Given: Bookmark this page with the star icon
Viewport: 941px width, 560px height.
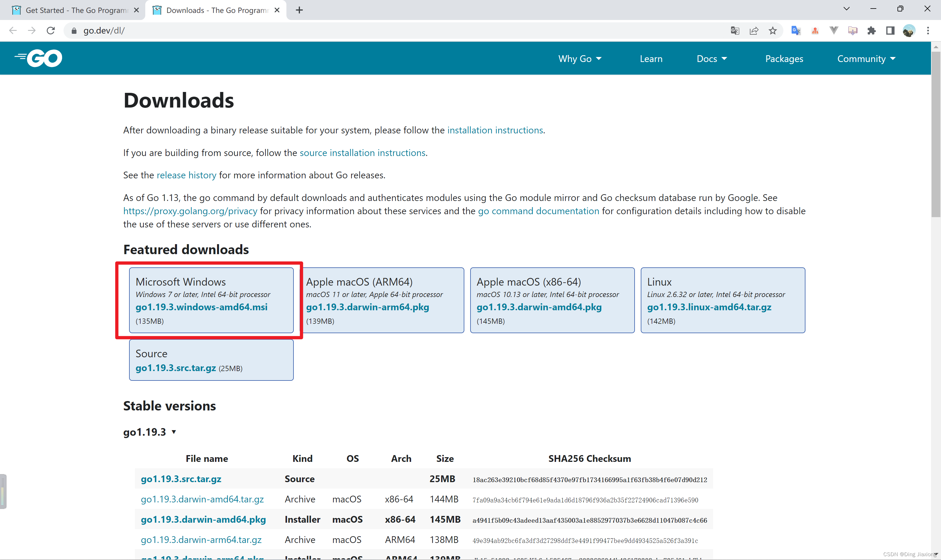Looking at the screenshot, I should (773, 31).
